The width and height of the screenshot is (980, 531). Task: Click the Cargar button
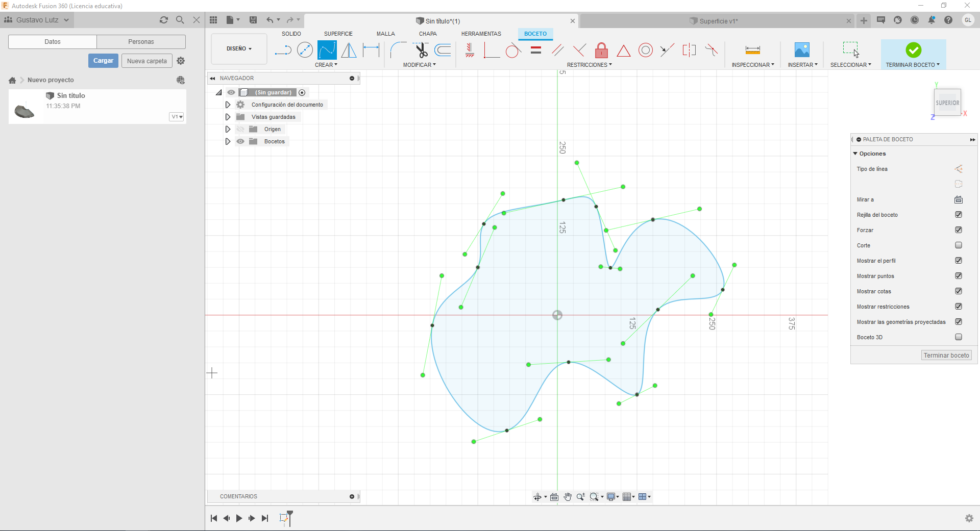(103, 61)
